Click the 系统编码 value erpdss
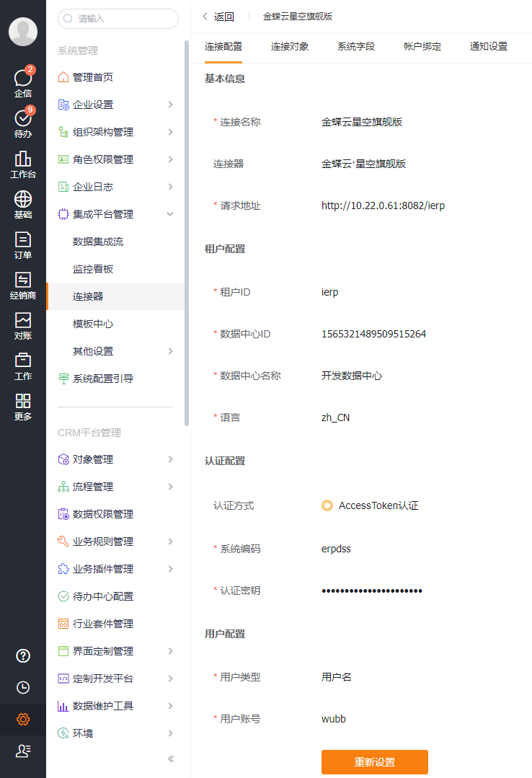 click(336, 549)
